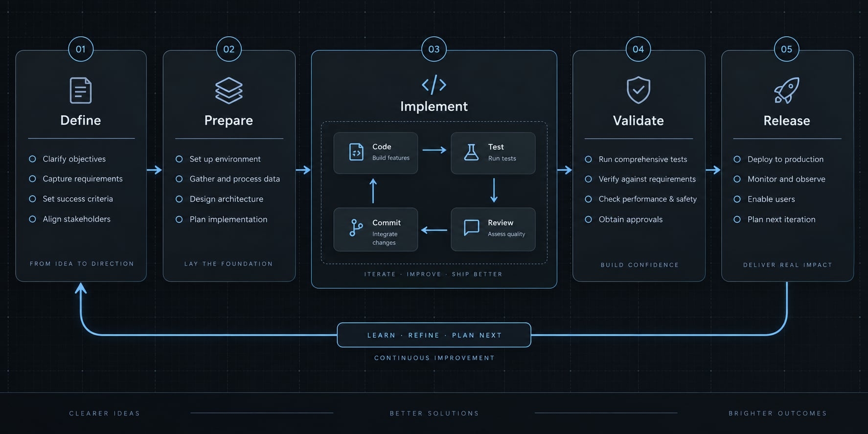Click the Brighter Outcomes footer text

(777, 413)
